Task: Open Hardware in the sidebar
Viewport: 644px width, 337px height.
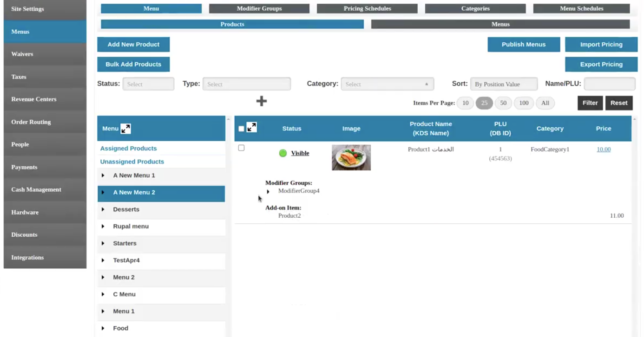Action: tap(45, 212)
